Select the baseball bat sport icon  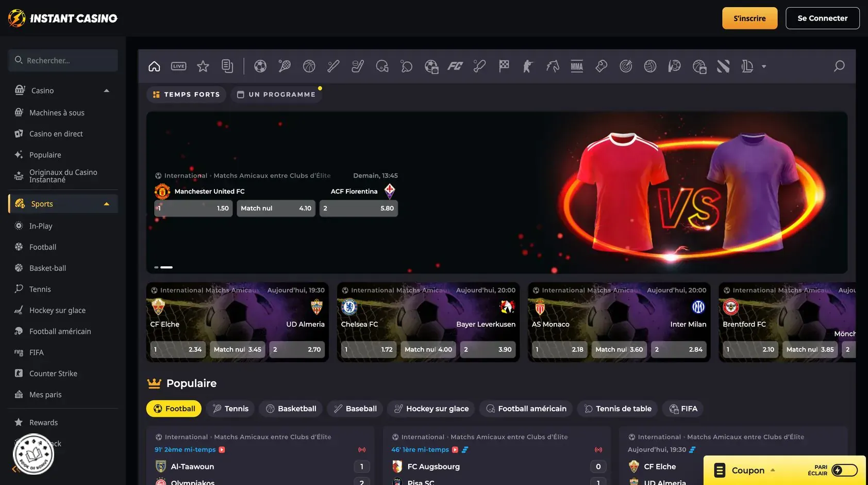[x=333, y=66]
